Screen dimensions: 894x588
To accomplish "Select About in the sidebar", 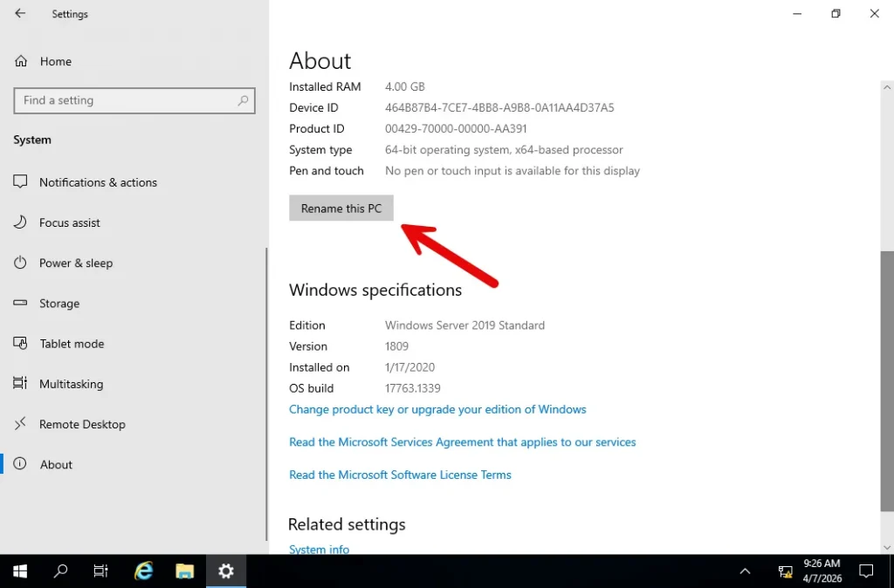I will pyautogui.click(x=56, y=465).
